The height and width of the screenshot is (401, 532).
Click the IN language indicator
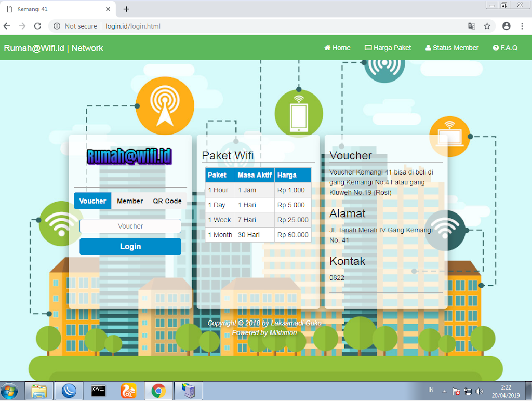tap(431, 390)
